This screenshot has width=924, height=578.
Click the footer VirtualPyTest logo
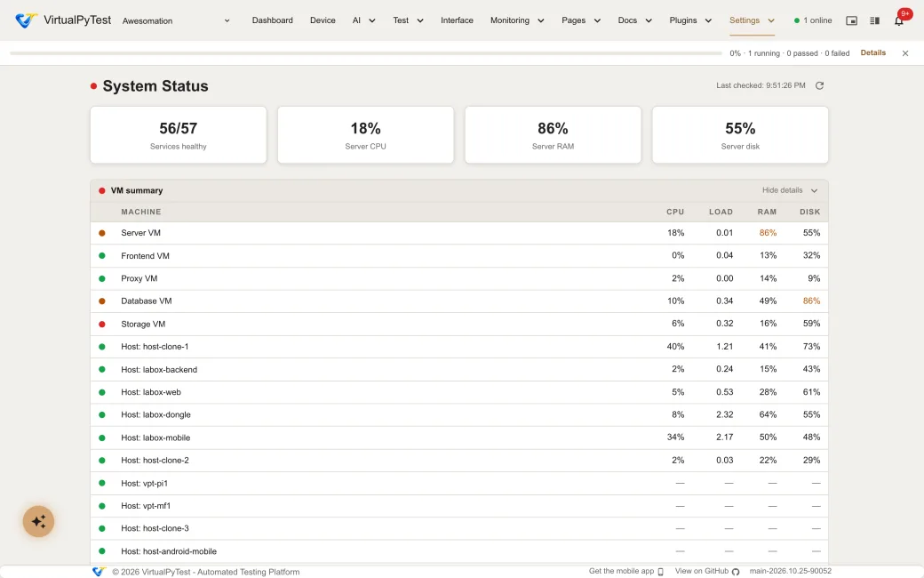click(x=99, y=572)
